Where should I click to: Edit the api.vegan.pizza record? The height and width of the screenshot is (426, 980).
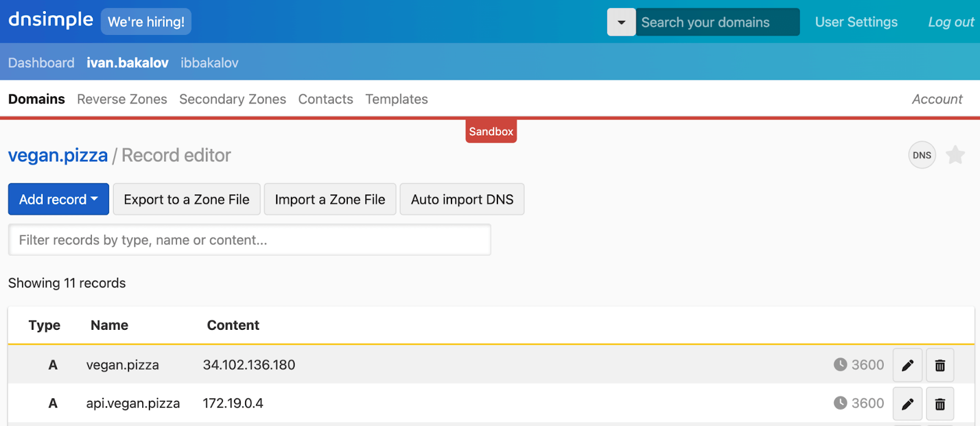[x=907, y=403]
